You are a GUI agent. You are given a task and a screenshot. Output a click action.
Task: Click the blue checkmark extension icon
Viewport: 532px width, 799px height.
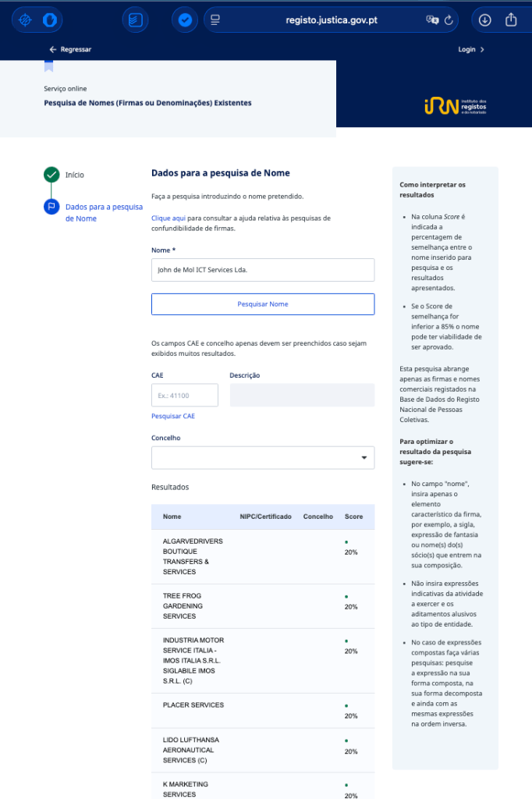[x=185, y=20]
